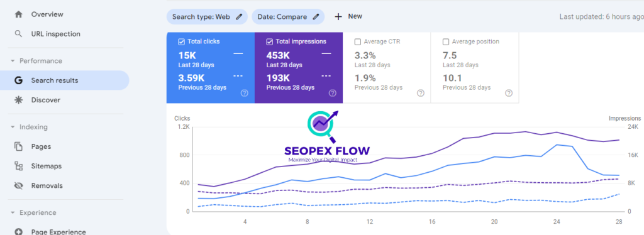Collapse the Experience section arrow
The height and width of the screenshot is (235, 644).
click(x=13, y=213)
